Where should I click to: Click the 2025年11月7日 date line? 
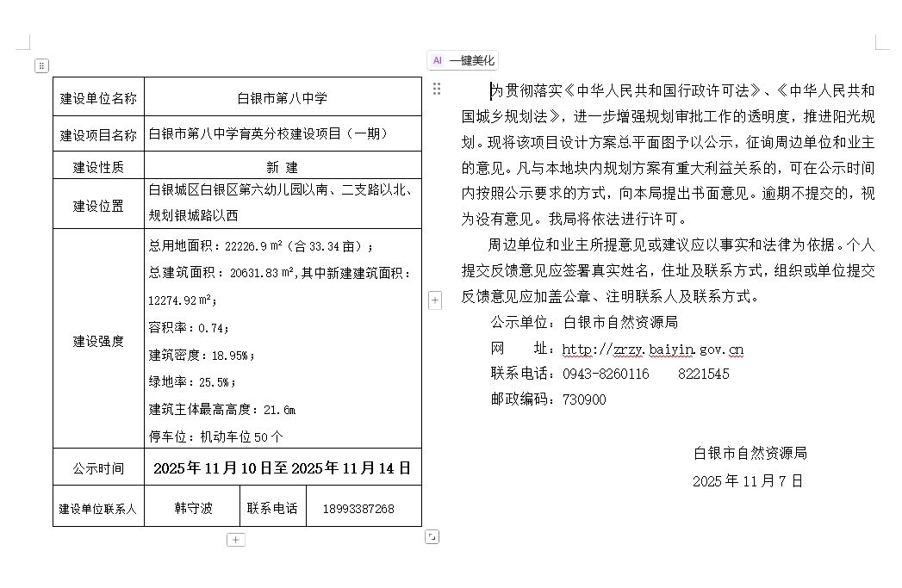click(x=747, y=480)
